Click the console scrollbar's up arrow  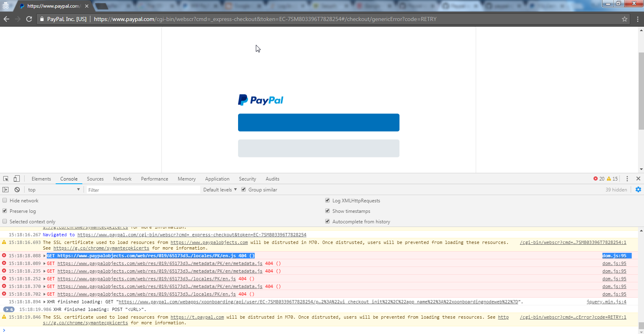(x=641, y=231)
